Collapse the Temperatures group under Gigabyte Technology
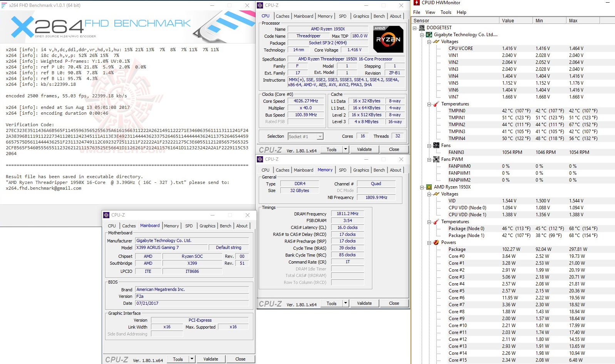The width and height of the screenshot is (615, 364). (429, 104)
